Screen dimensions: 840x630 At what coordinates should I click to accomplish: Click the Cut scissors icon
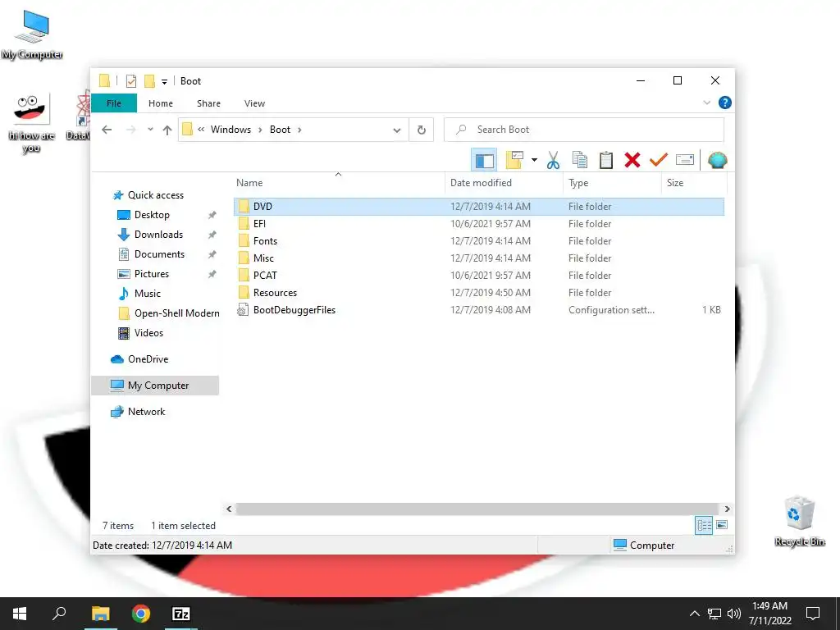pyautogui.click(x=553, y=160)
